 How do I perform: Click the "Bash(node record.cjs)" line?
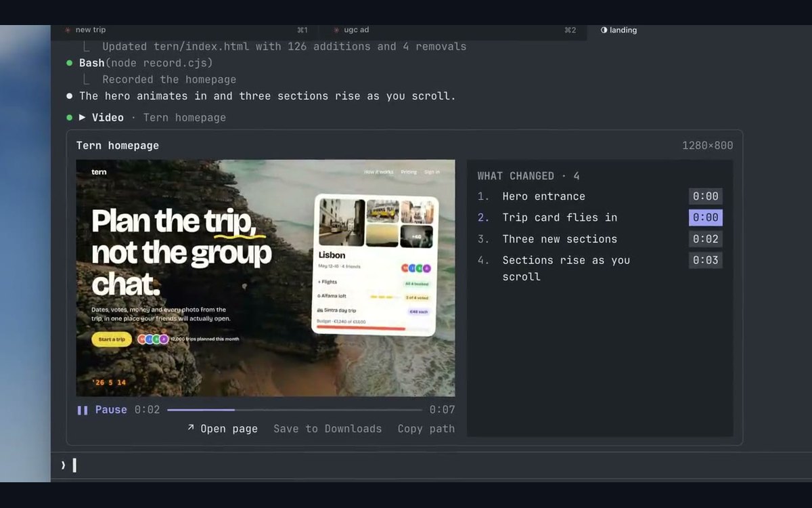click(145, 63)
